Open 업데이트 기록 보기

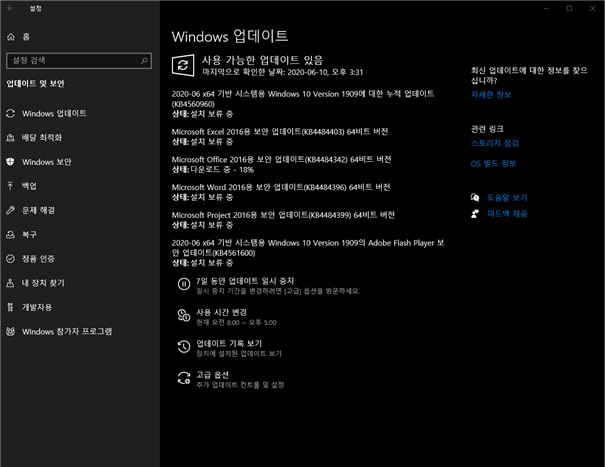click(x=229, y=343)
